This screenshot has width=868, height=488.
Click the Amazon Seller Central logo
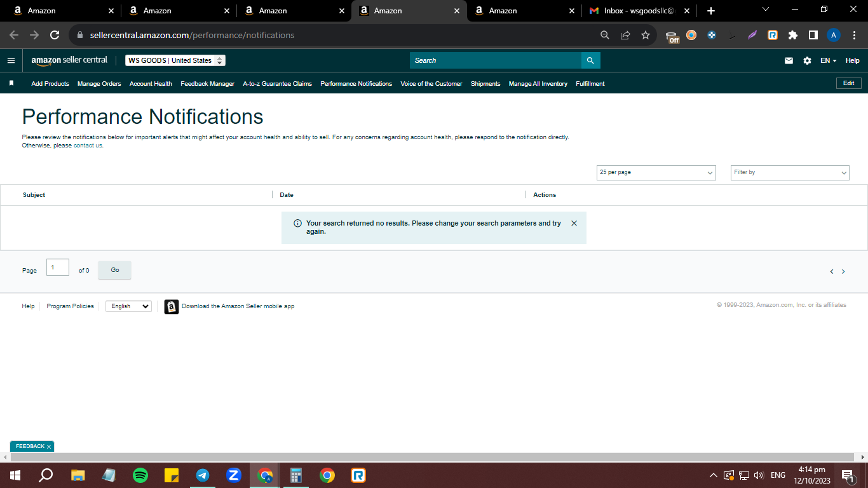(x=69, y=60)
